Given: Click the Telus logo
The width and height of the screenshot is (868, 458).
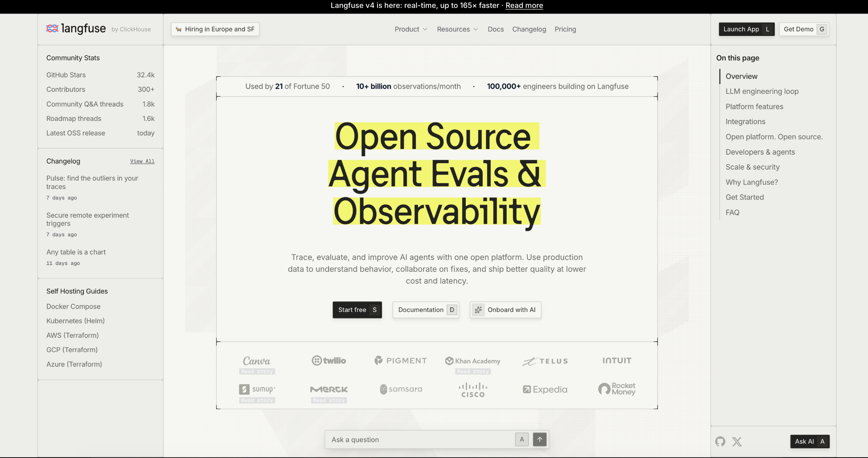Looking at the screenshot, I should (x=545, y=361).
